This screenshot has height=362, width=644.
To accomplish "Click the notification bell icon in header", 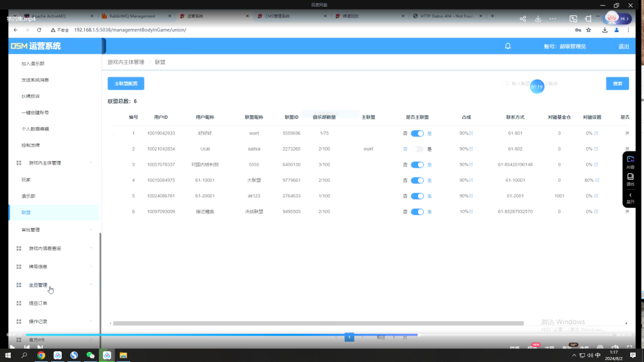I will pos(508,46).
